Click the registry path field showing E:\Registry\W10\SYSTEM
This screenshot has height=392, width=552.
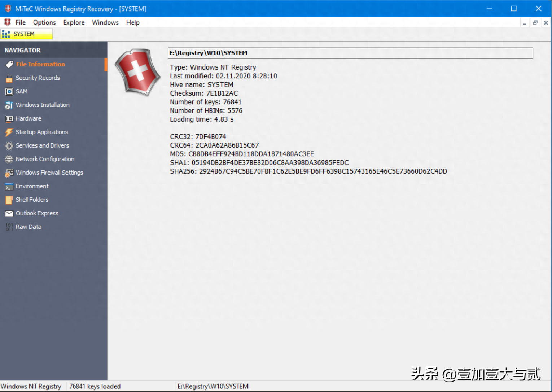(350, 53)
